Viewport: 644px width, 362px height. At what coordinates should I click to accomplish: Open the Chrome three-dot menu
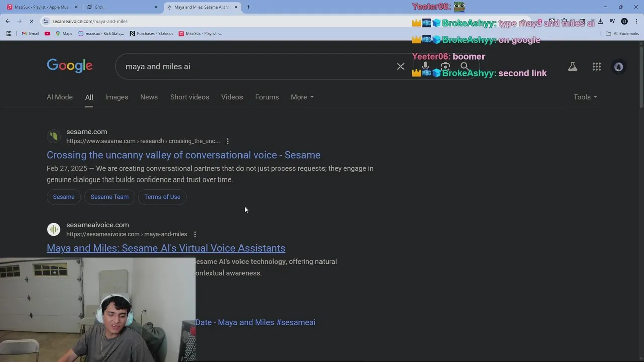[x=636, y=21]
